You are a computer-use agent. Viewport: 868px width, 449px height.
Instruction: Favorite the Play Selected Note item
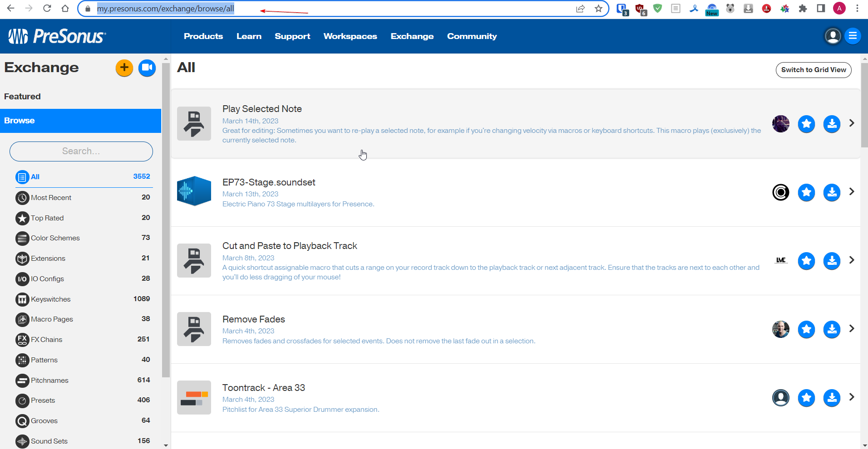tap(806, 124)
